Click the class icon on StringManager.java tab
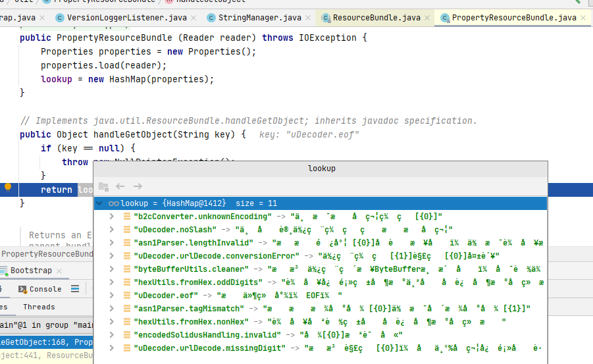This screenshot has width=593, height=364. pos(211,18)
